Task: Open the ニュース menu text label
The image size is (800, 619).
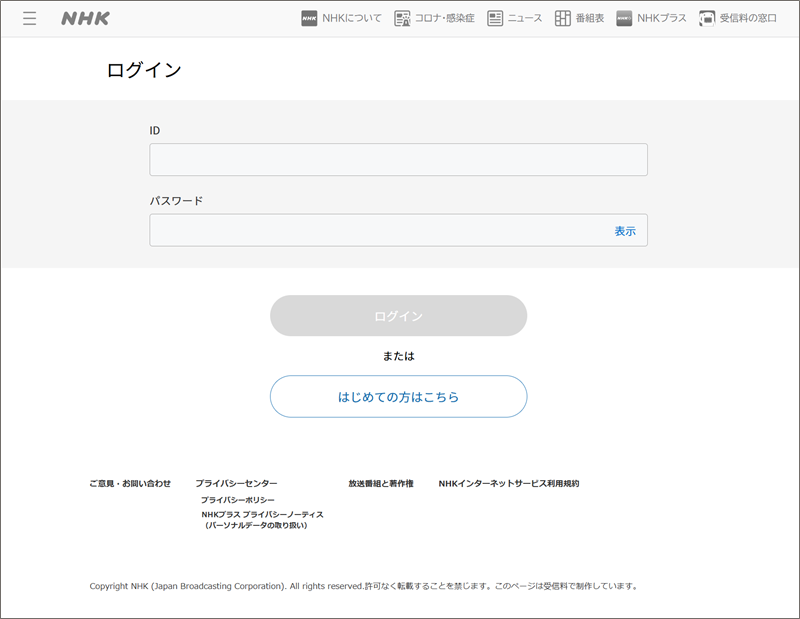Action: coord(525,18)
